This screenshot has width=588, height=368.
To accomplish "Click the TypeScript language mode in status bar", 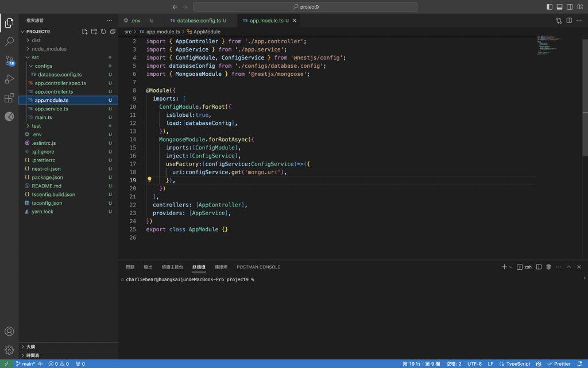I will tap(518, 364).
